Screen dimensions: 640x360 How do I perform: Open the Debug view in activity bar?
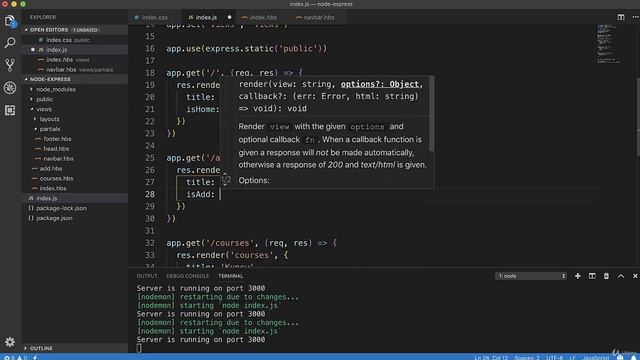(x=10, y=87)
